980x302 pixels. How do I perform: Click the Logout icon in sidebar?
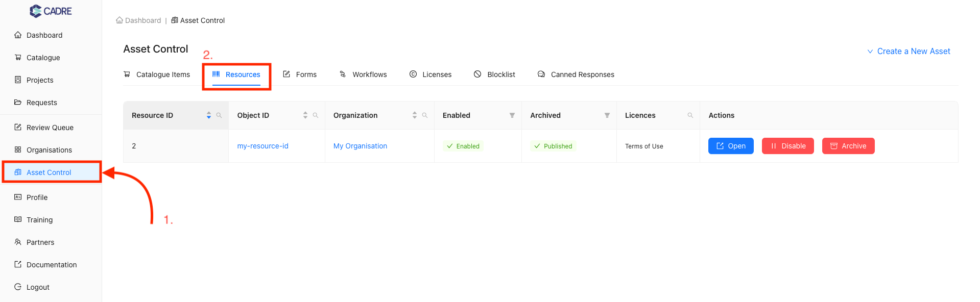[18, 287]
